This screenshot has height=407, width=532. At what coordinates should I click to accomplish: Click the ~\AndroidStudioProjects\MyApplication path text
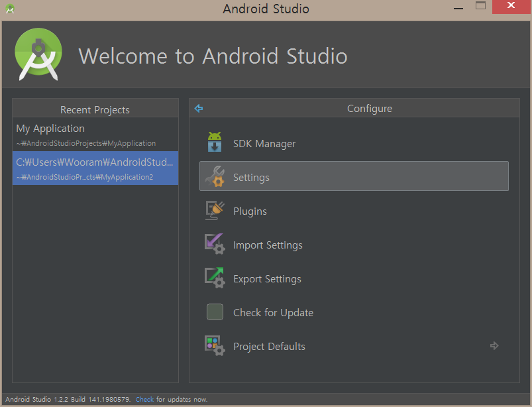[x=86, y=143]
